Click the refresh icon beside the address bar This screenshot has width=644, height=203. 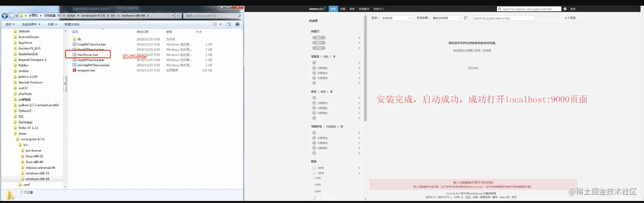click(179, 16)
